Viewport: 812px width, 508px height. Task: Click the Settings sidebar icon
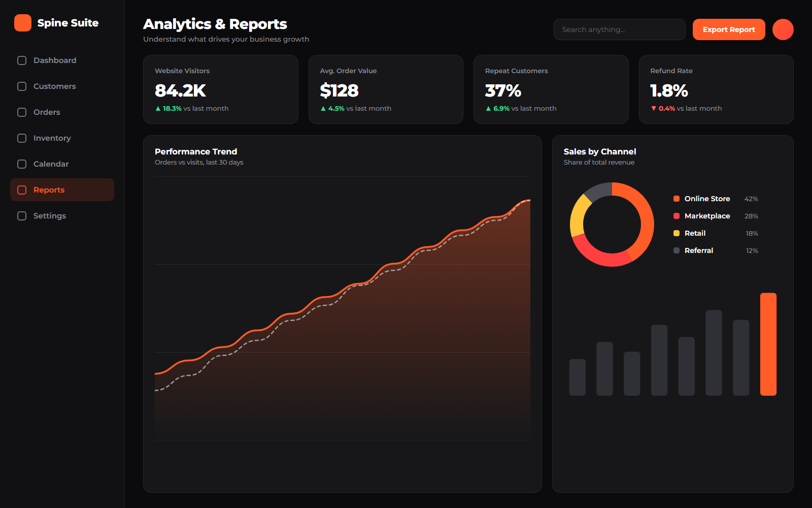[x=22, y=216]
